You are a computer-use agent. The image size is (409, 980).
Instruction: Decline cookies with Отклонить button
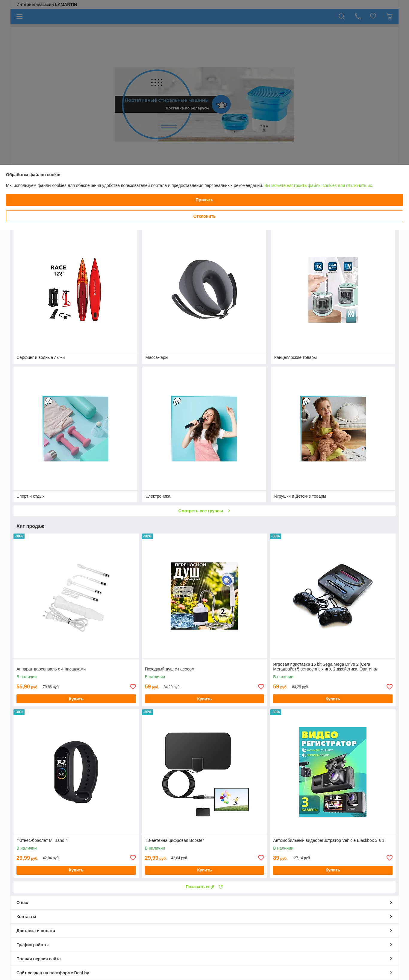(205, 216)
